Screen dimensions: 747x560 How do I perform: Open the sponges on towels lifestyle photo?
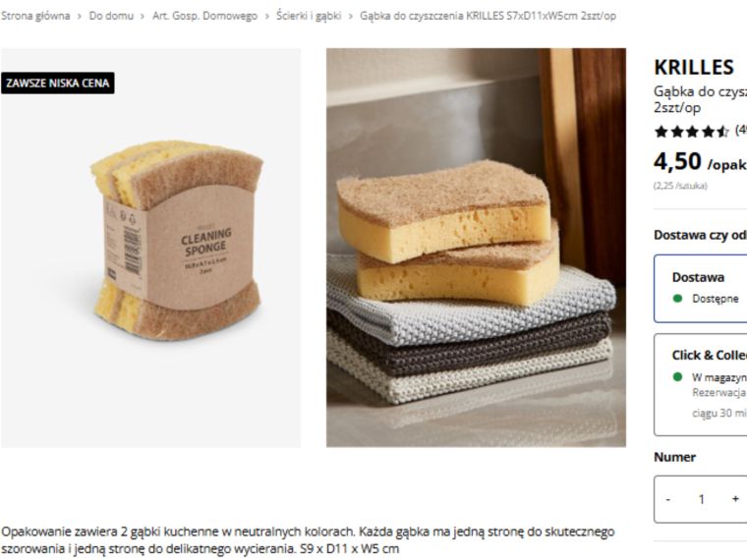[x=476, y=248]
